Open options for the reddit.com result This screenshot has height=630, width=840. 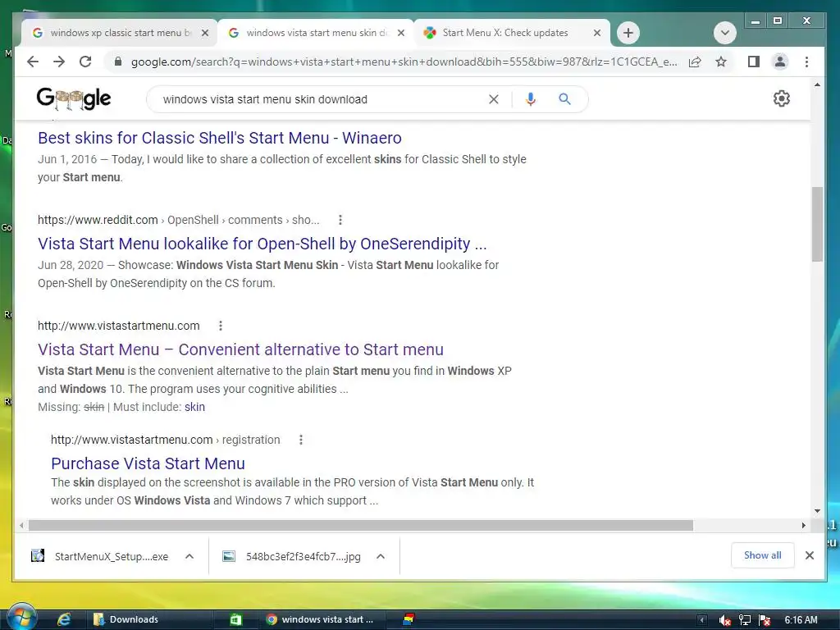(340, 220)
